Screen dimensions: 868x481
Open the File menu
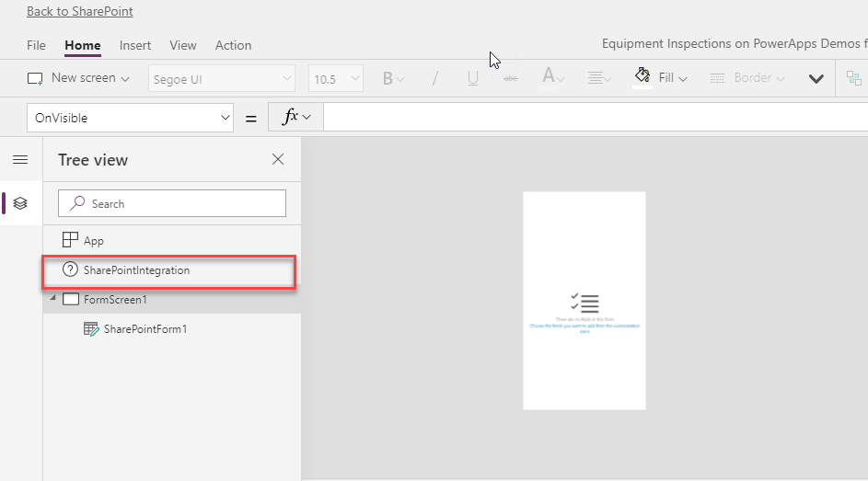(36, 45)
